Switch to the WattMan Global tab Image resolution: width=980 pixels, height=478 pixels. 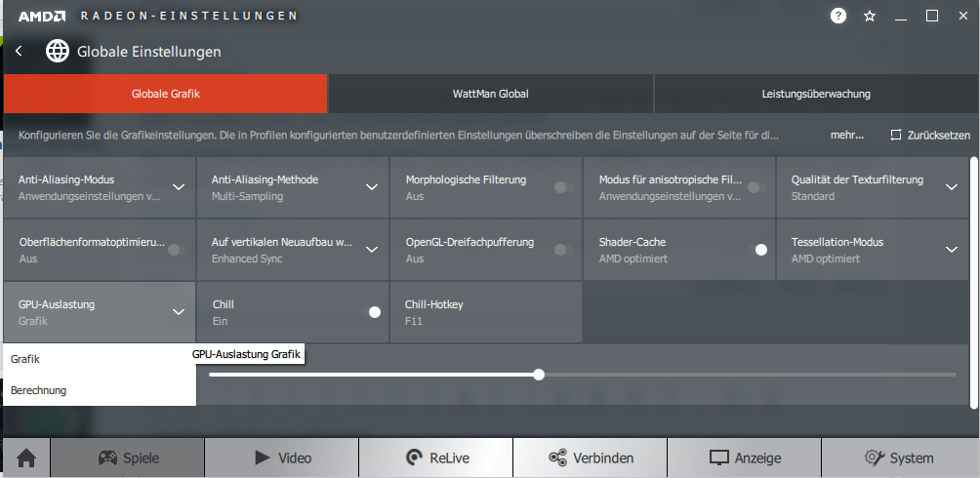[x=491, y=94]
